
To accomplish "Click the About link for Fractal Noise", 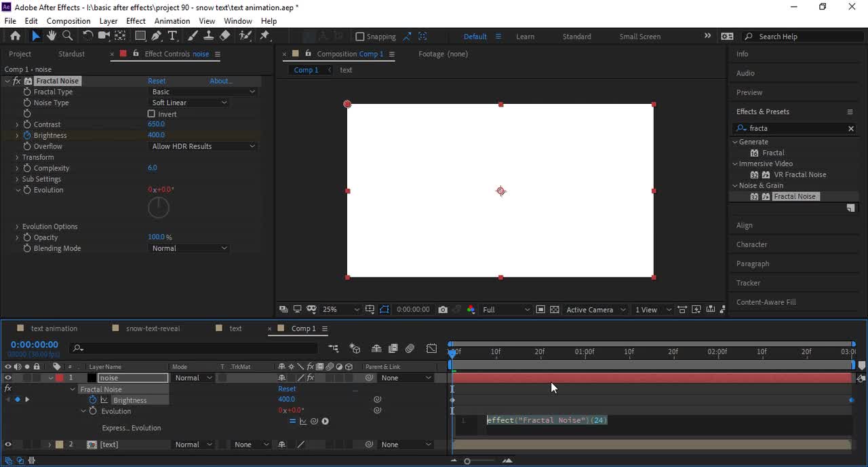I will (220, 81).
